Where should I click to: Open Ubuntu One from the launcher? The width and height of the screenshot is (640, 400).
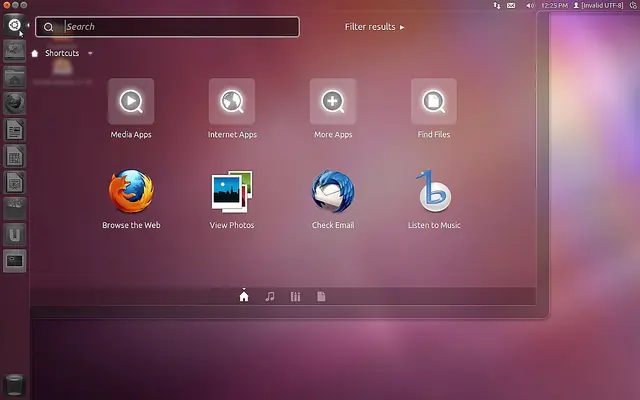tap(14, 234)
